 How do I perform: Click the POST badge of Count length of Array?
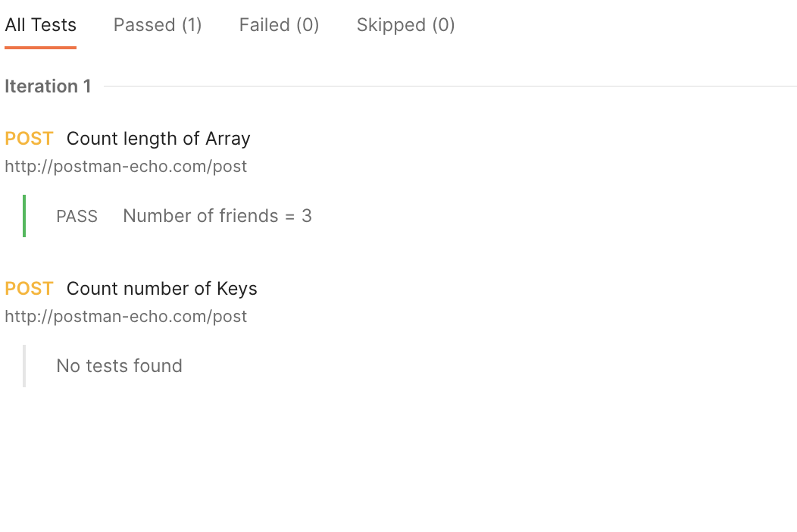29,138
